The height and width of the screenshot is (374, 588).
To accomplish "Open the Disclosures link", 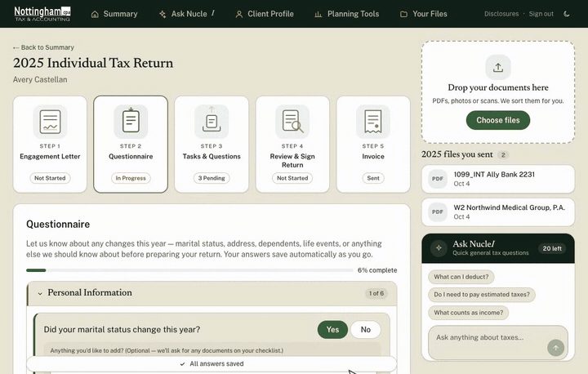I will tap(501, 14).
